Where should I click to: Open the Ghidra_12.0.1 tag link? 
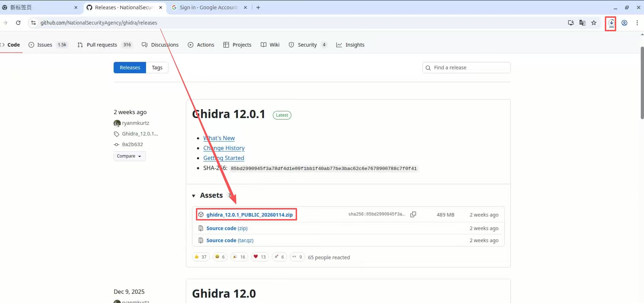140,134
